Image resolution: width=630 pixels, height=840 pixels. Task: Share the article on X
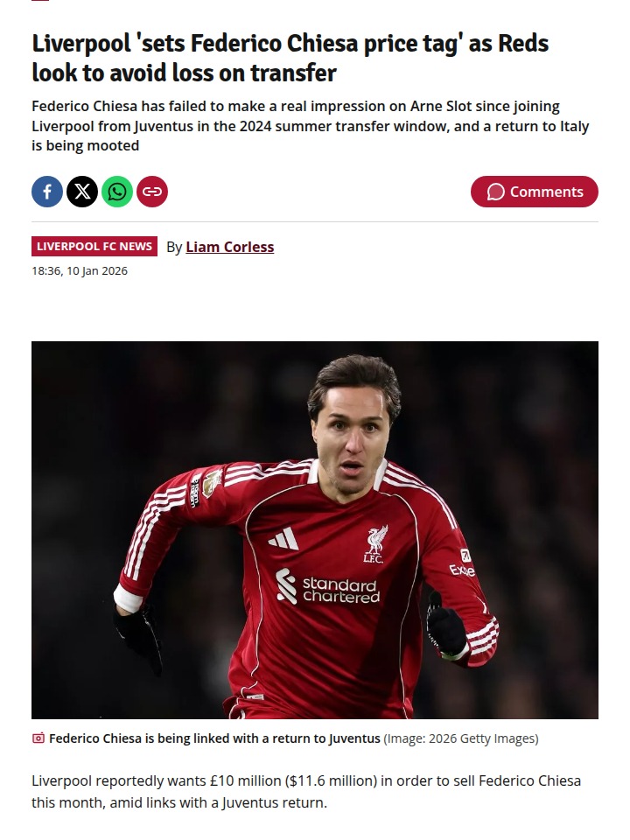click(x=82, y=192)
